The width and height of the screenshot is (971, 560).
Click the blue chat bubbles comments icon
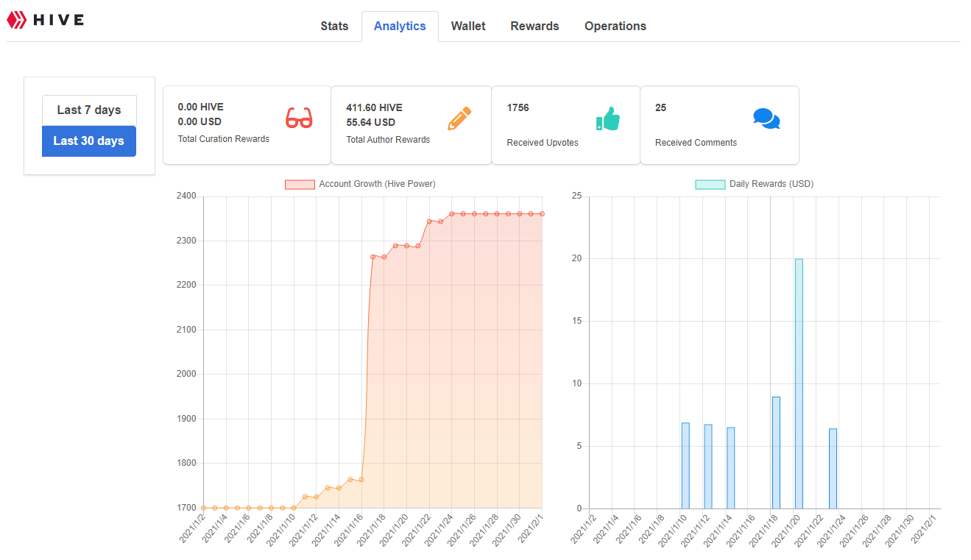tap(766, 118)
